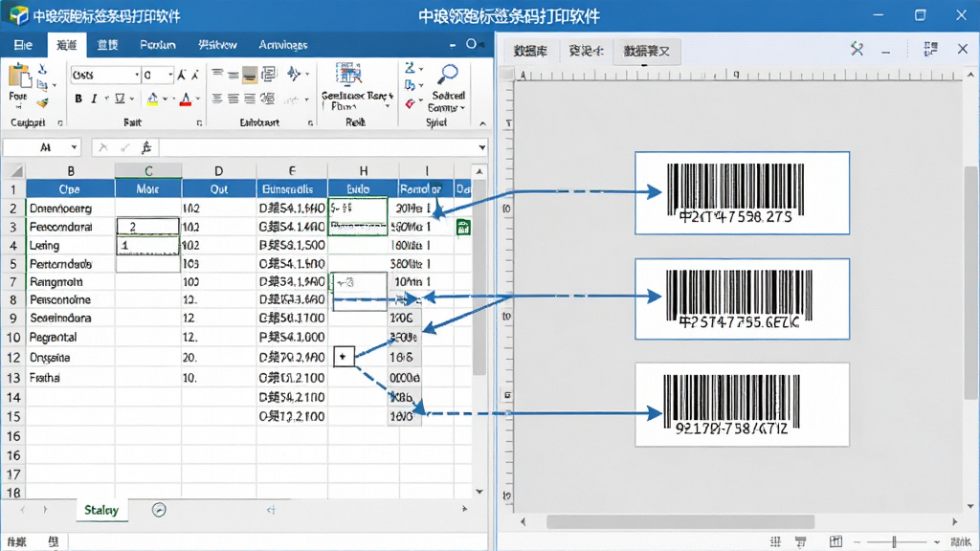Open the Acrwioges ribbon tab
The width and height of the screenshot is (980, 551).
(x=283, y=45)
